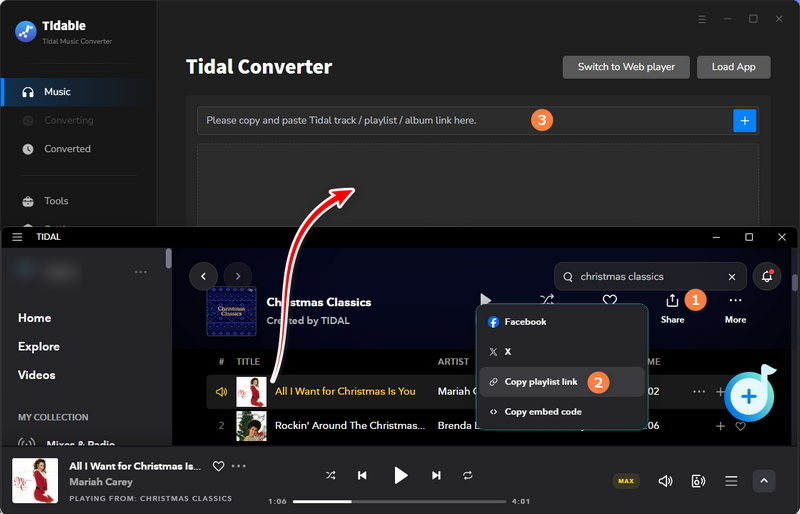The height and width of the screenshot is (514, 800).
Task: Favorite Rockin' Around track heart icon
Action: click(x=740, y=426)
